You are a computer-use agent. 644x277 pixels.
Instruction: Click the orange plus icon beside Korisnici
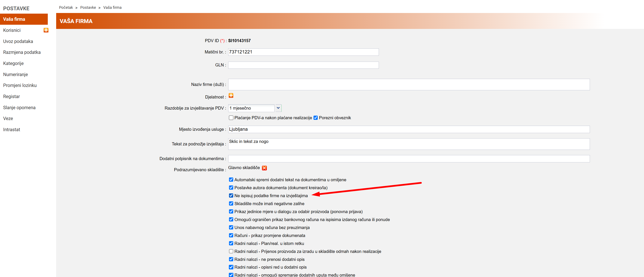pos(46,30)
